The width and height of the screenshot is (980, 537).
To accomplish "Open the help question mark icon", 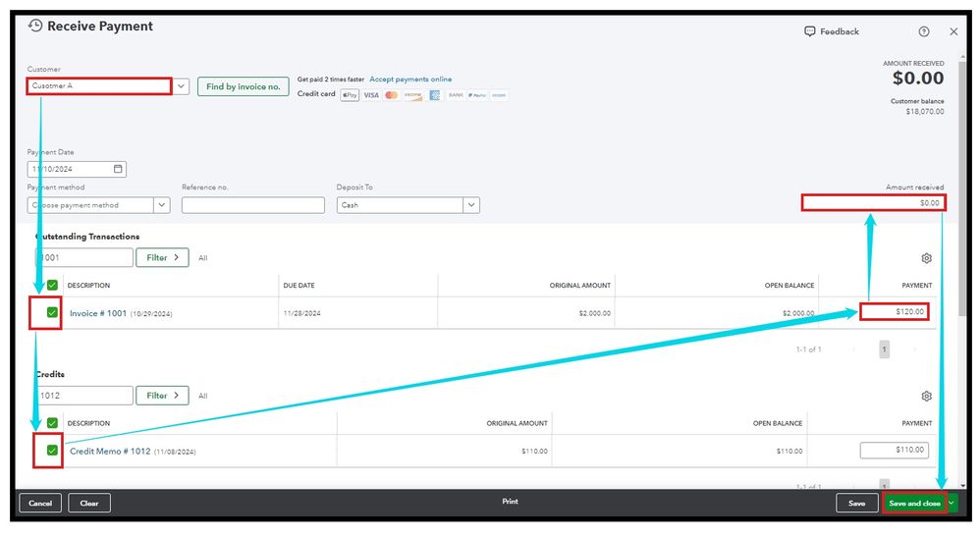I will [924, 31].
